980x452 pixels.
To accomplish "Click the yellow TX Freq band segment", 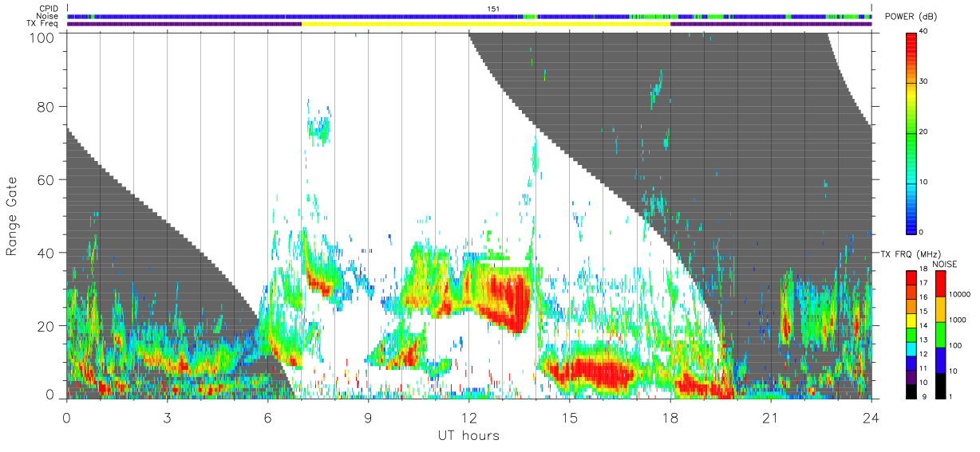I will 486,24.
